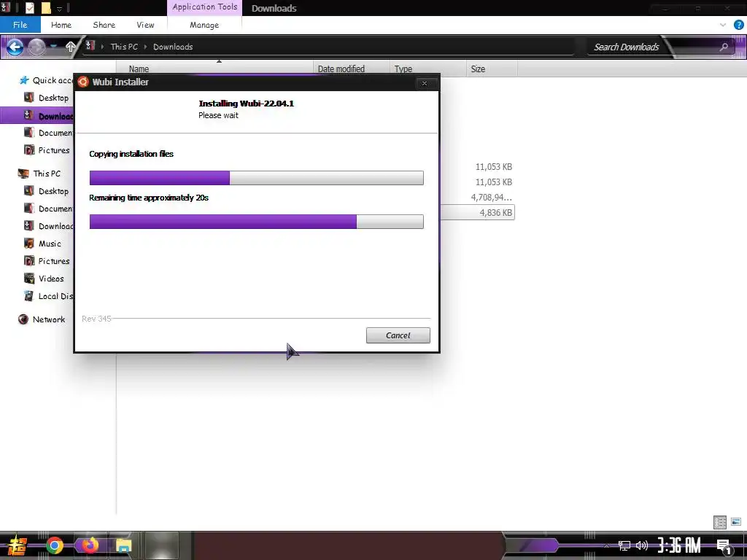Collapse the ribbon with the chevron

[723, 25]
